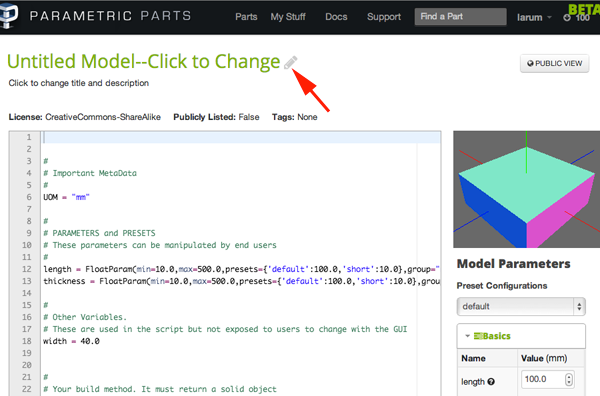
Task: Open the Support page
Action: [x=384, y=17]
